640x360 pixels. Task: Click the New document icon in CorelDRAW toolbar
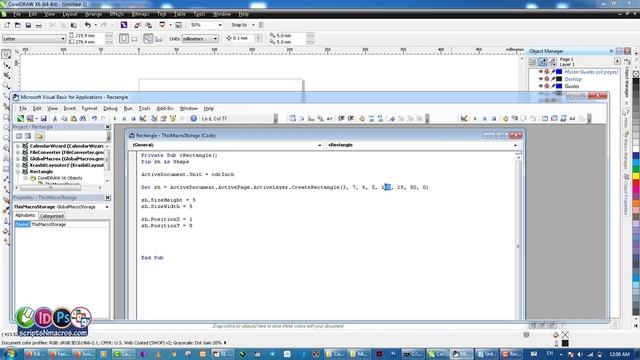(x=7, y=25)
